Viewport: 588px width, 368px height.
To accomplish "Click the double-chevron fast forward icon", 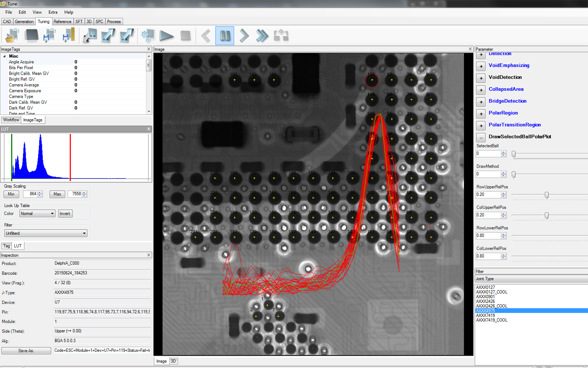I will click(x=262, y=36).
